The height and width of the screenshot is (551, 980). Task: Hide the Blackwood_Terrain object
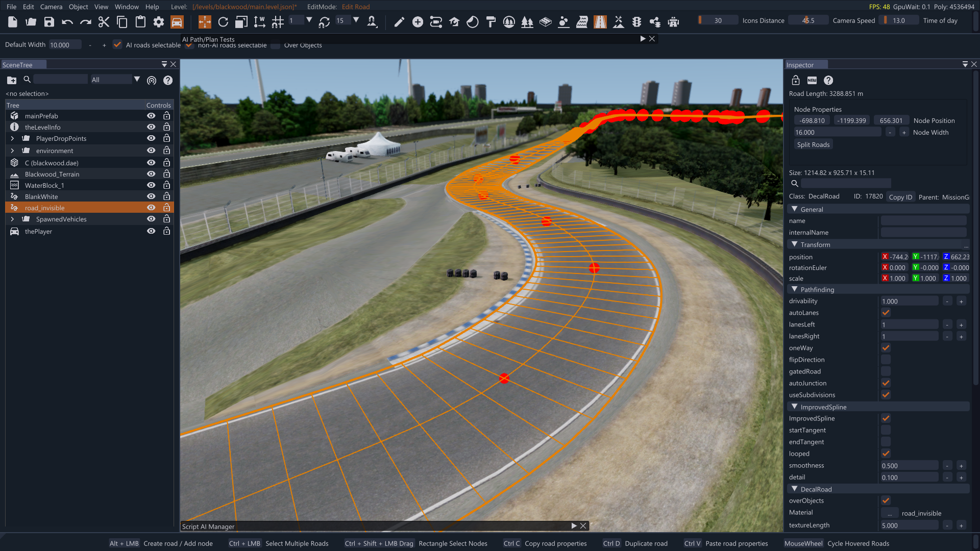click(x=151, y=174)
